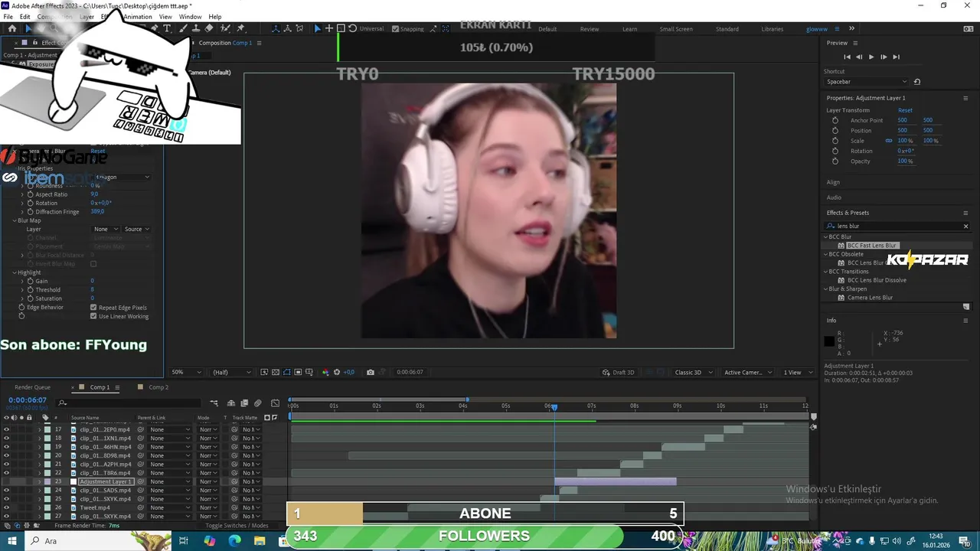Viewport: 980px width, 551px height.
Task: Toggle the Scale constrain proportions link
Action: [889, 141]
